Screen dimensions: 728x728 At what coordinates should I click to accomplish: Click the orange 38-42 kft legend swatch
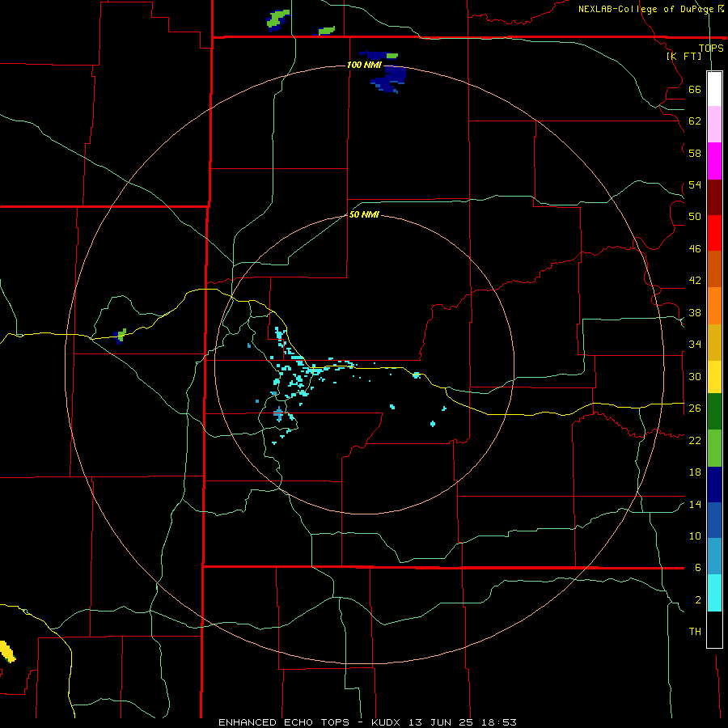[x=714, y=306]
